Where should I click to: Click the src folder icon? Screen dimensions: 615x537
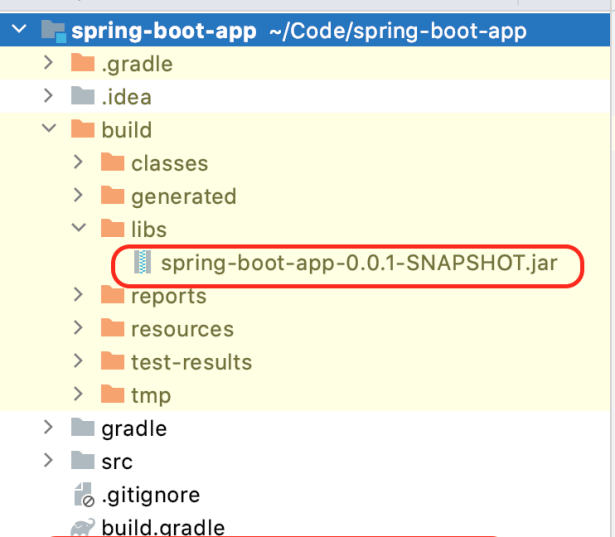click(83, 460)
